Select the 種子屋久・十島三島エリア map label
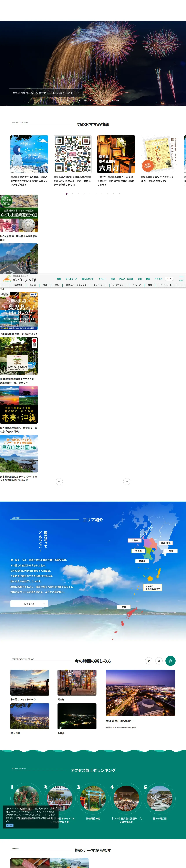The width and height of the screenshot is (186, 868). [153, 588]
